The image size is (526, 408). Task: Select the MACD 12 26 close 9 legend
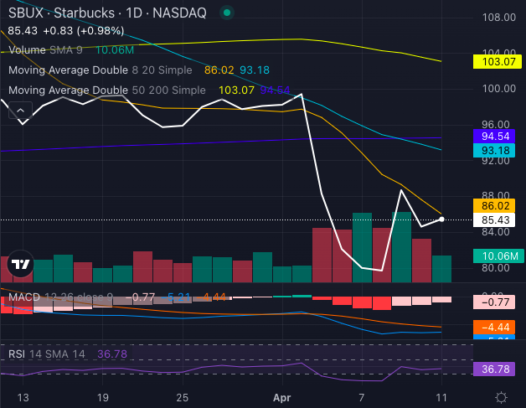click(60, 297)
